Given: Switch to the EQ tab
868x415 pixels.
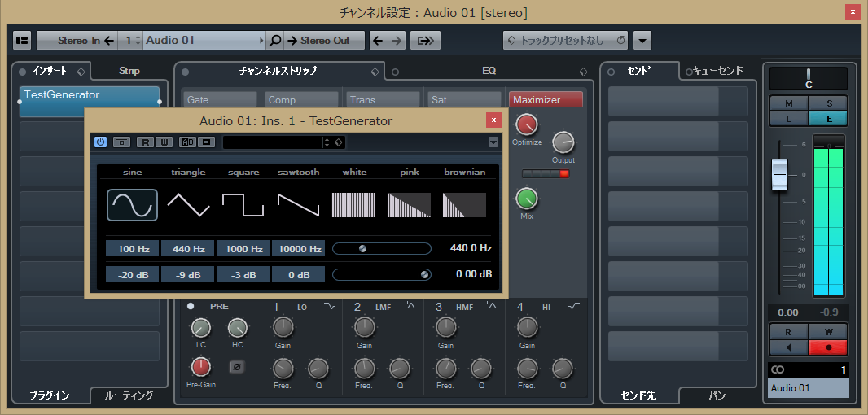Looking at the screenshot, I should 489,71.
